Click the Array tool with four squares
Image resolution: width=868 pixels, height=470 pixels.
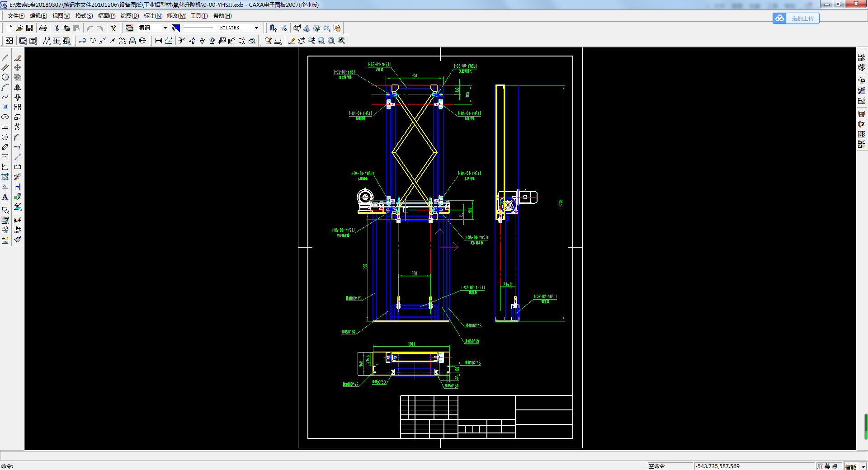tap(18, 107)
